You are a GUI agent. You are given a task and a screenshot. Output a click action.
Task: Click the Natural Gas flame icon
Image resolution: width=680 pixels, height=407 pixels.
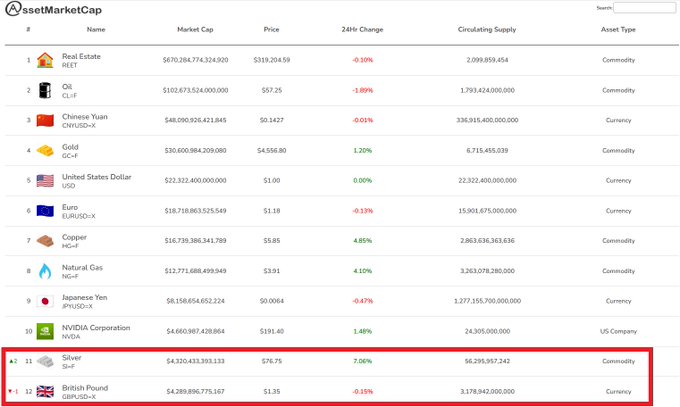[45, 271]
